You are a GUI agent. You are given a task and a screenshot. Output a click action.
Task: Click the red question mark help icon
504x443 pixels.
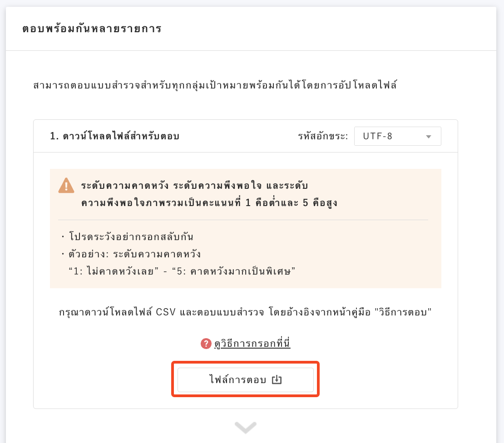tap(206, 344)
